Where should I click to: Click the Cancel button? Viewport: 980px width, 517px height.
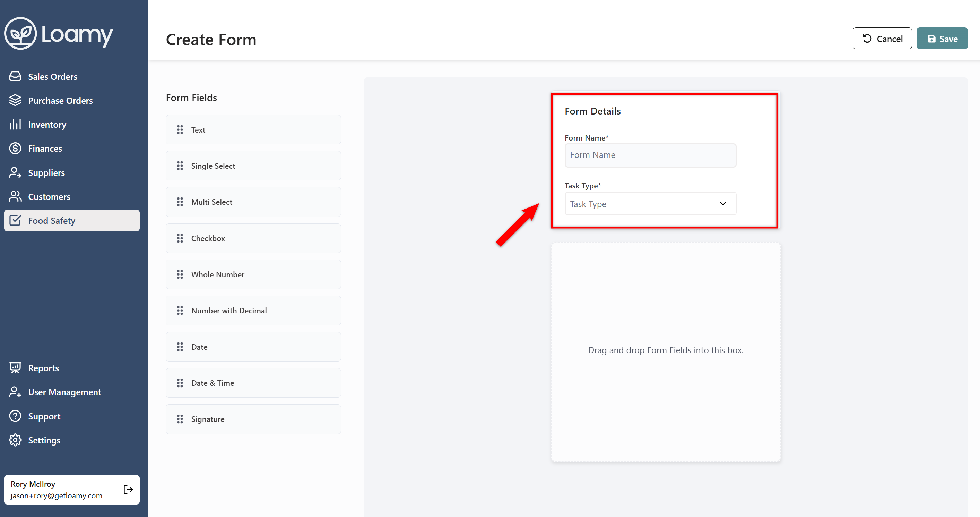(882, 39)
